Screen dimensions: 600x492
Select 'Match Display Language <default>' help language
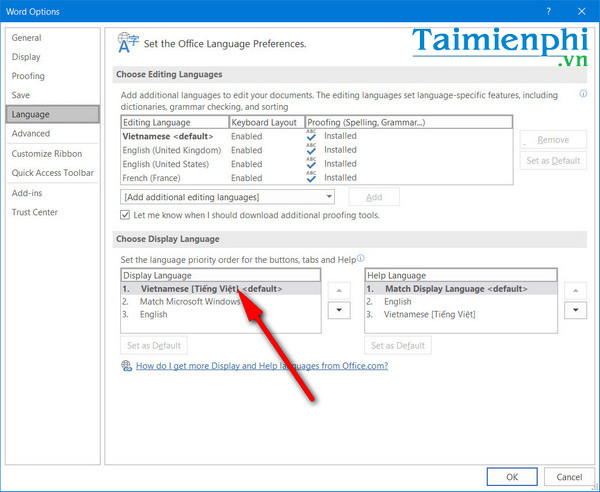point(461,289)
